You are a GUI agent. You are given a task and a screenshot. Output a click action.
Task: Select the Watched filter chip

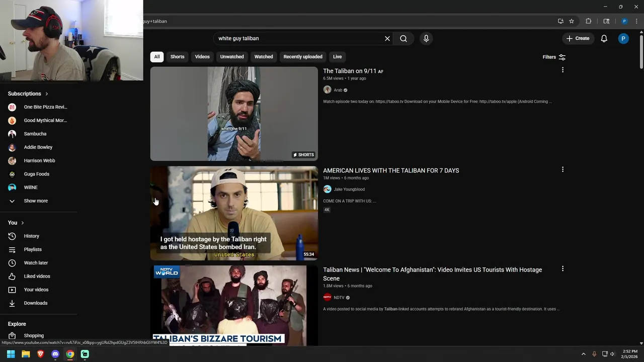coord(264,57)
